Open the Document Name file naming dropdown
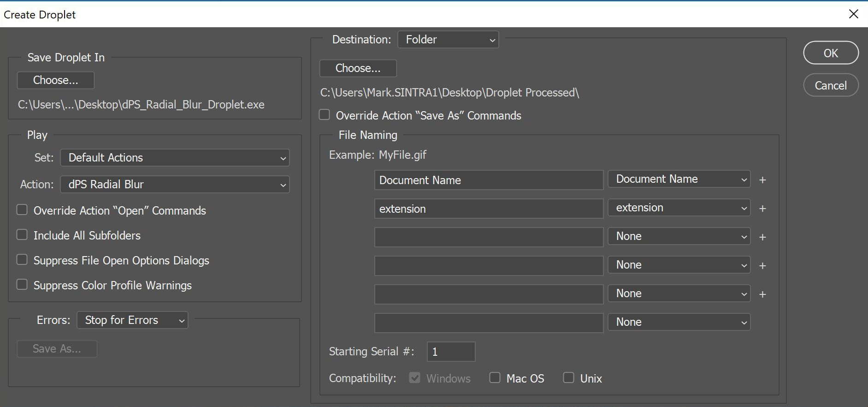The height and width of the screenshot is (407, 868). click(x=679, y=179)
